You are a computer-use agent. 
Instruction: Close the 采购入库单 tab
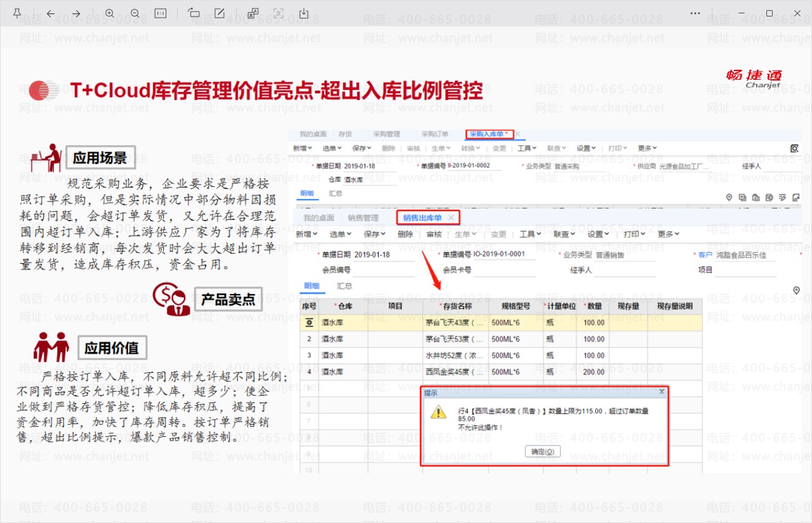coord(518,134)
